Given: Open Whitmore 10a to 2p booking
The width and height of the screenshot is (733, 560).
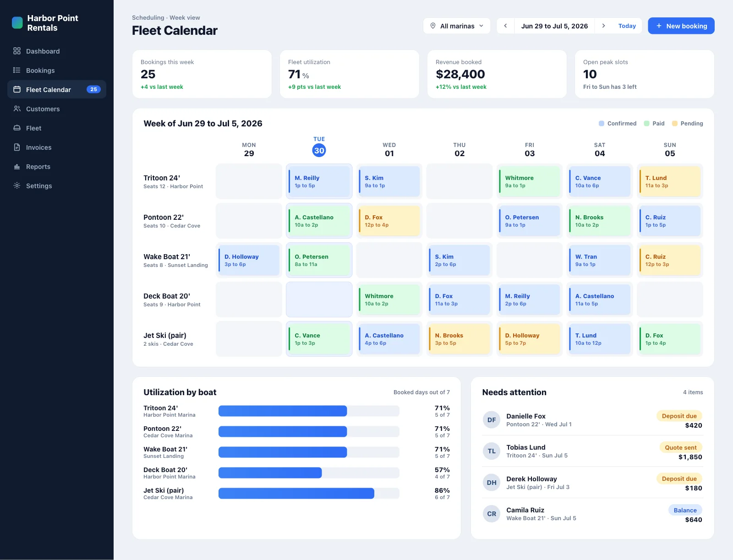Looking at the screenshot, I should [389, 299].
